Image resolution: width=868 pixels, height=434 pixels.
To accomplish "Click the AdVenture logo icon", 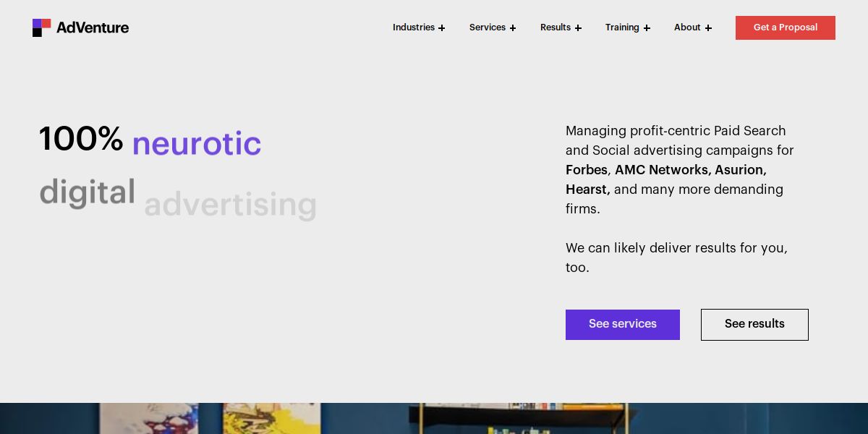I will (41, 27).
